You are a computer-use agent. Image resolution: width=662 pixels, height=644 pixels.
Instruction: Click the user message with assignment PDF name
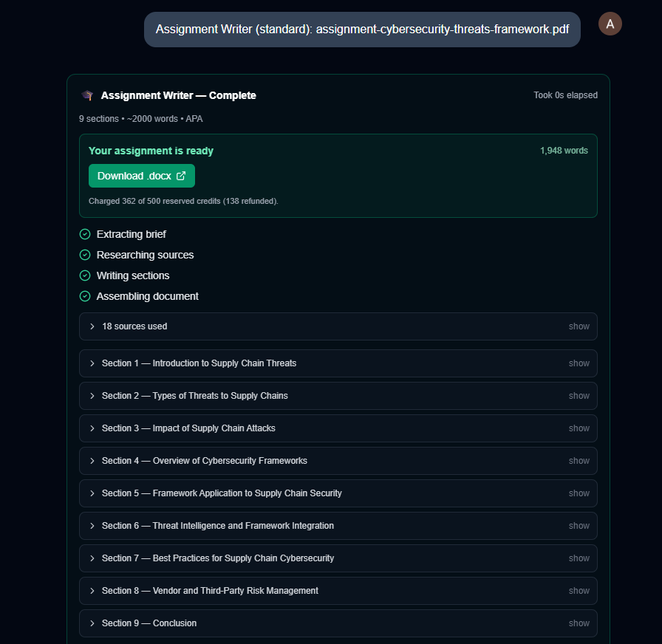point(362,30)
